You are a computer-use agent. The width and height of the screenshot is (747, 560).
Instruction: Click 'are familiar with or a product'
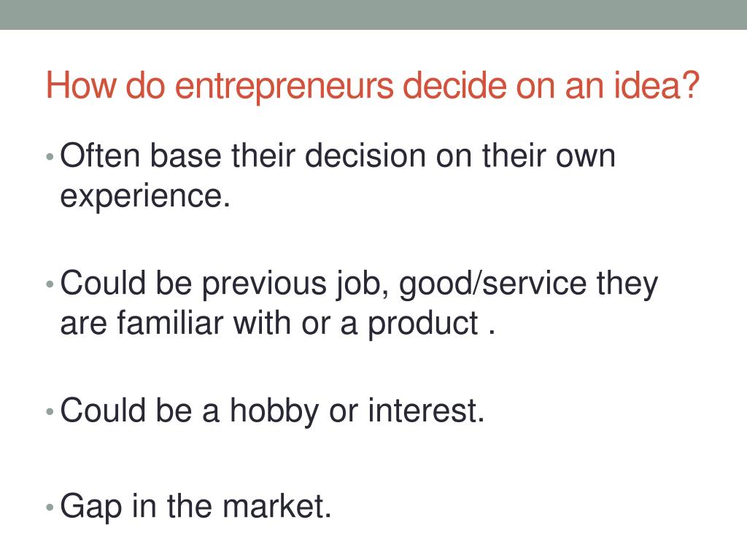coord(269,324)
